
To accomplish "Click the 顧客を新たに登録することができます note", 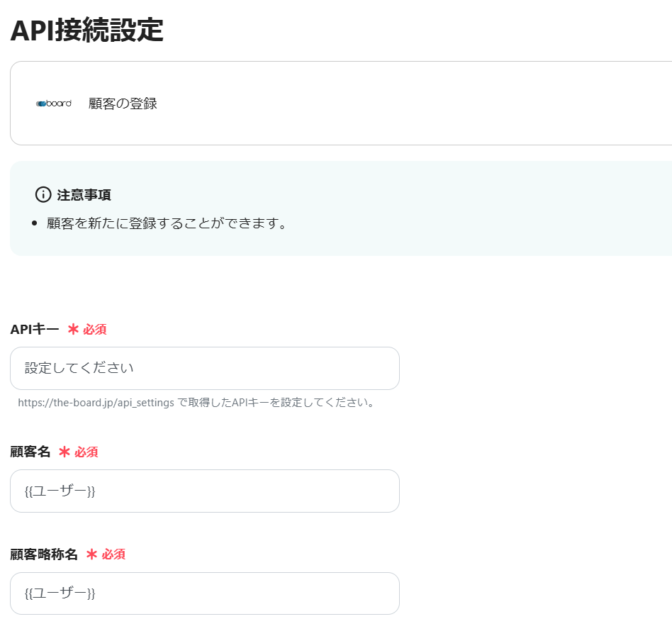I will (167, 223).
